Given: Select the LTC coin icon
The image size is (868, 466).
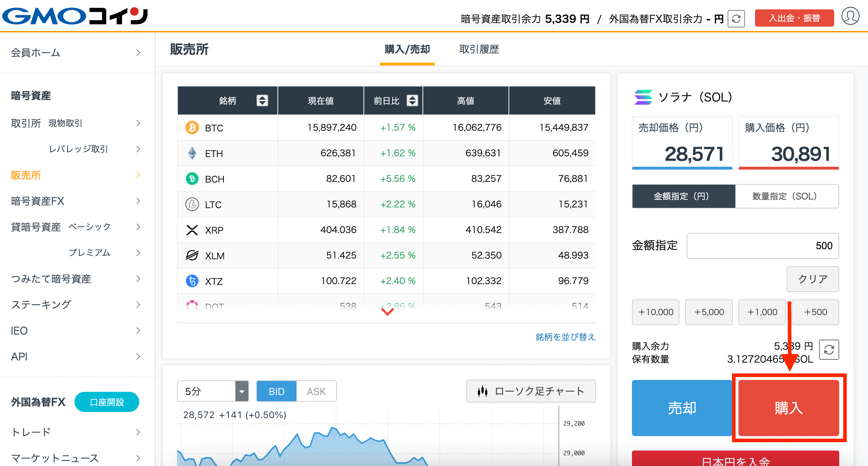Looking at the screenshot, I should coord(192,204).
